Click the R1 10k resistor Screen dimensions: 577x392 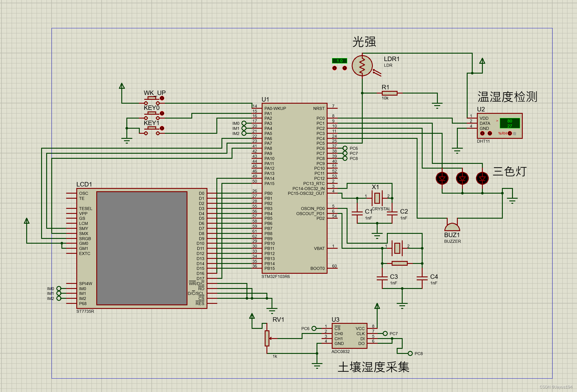tap(390, 93)
